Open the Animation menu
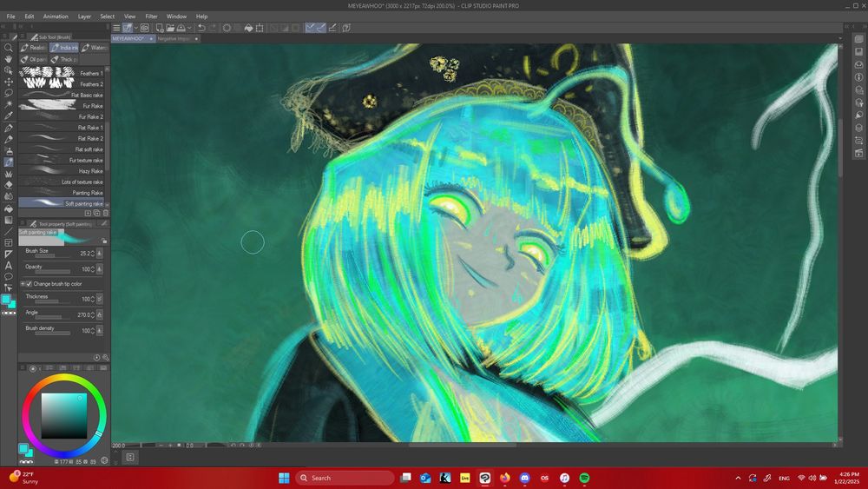868x489 pixels. (x=56, y=17)
